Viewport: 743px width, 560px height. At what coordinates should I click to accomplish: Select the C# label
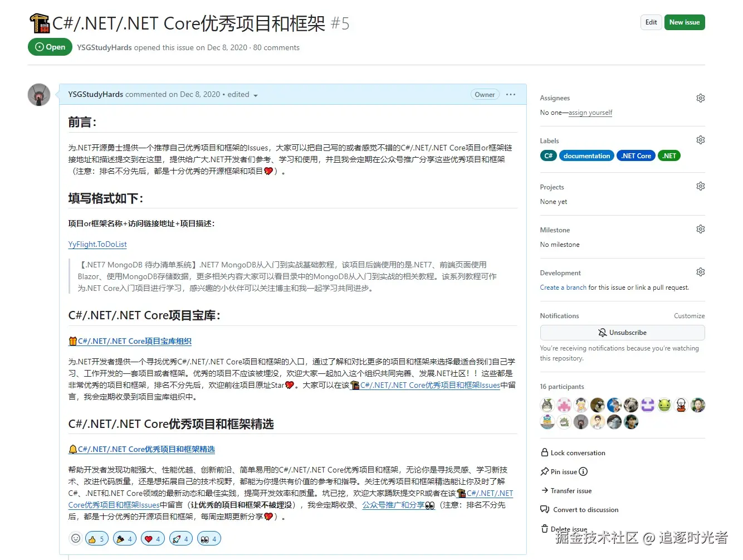549,156
